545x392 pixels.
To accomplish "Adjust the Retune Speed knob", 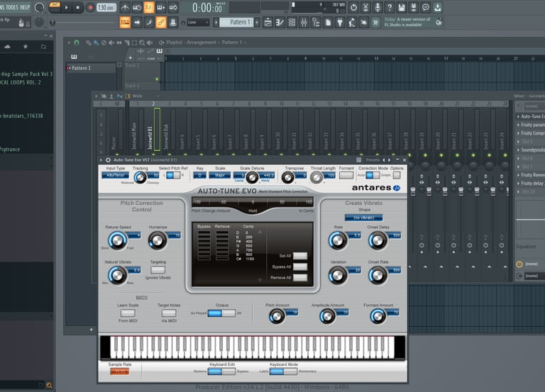I will [118, 240].
